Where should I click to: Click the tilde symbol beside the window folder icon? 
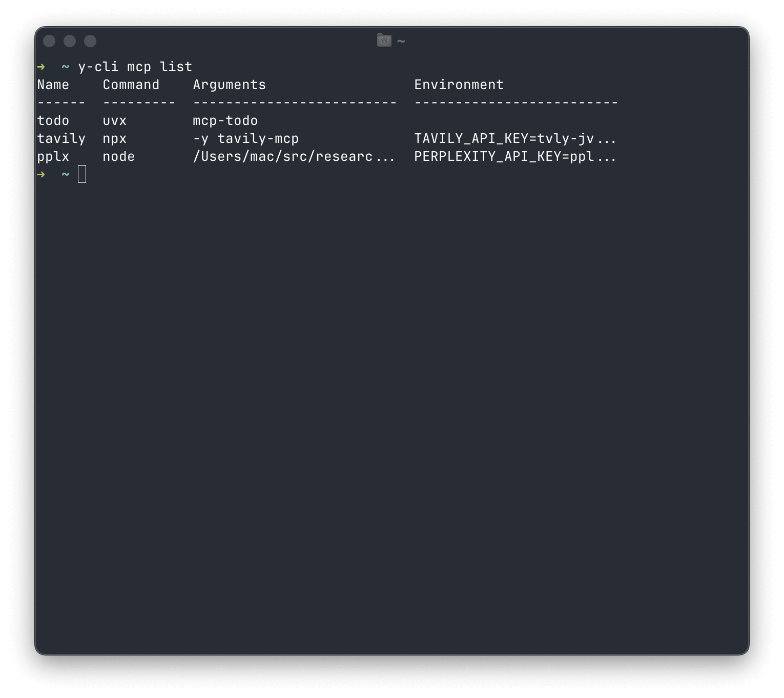pos(400,40)
